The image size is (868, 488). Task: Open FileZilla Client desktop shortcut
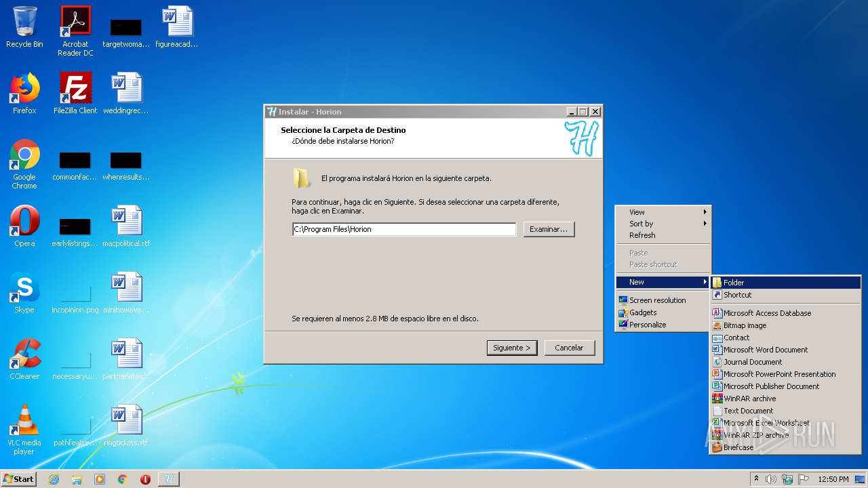pyautogui.click(x=75, y=94)
